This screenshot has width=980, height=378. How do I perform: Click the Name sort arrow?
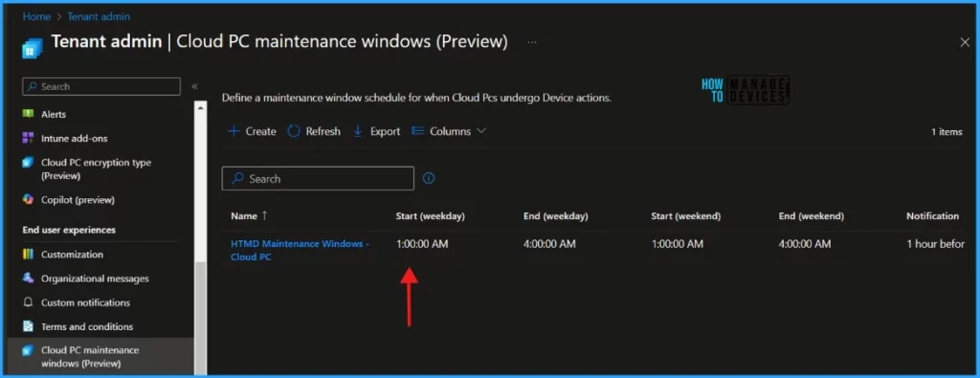coord(264,215)
